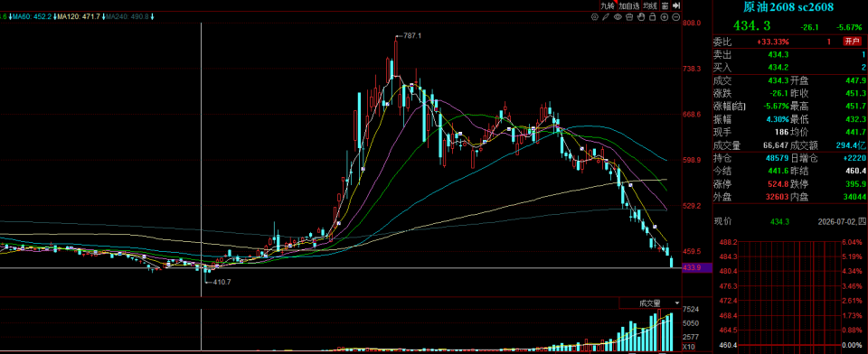The width and height of the screenshot is (868, 354).
Task: Open the 九转 indicator tab
Action: pyautogui.click(x=609, y=5)
